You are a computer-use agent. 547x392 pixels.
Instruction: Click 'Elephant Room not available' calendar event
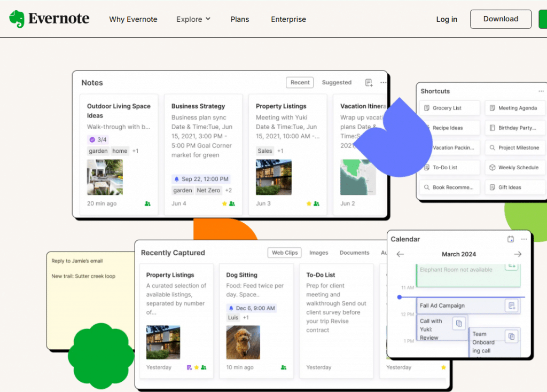coord(468,275)
